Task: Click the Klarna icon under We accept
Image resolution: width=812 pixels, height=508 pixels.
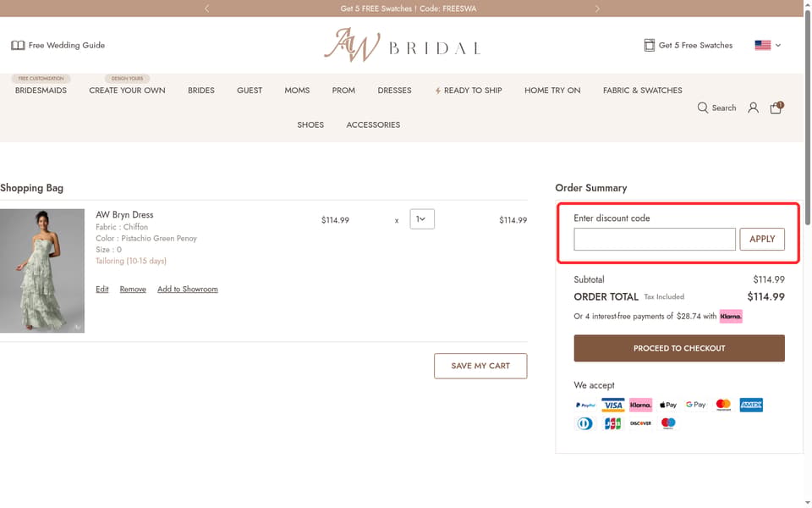Action: [640, 405]
